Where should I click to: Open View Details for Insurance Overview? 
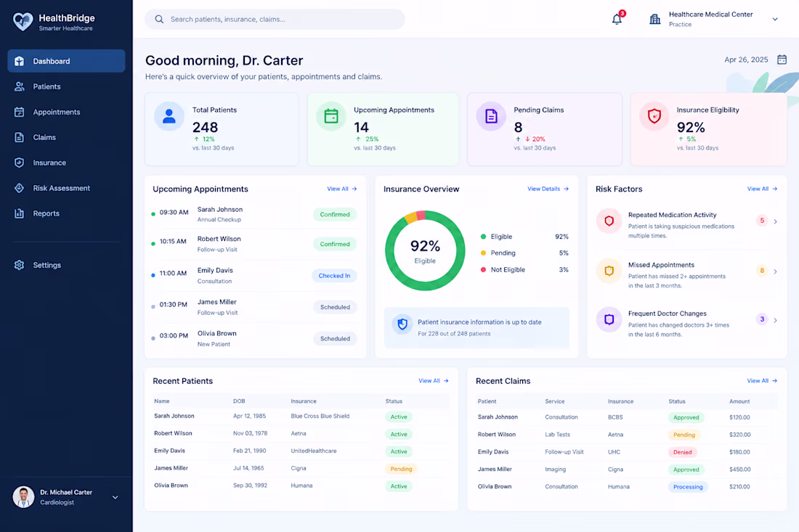[548, 189]
